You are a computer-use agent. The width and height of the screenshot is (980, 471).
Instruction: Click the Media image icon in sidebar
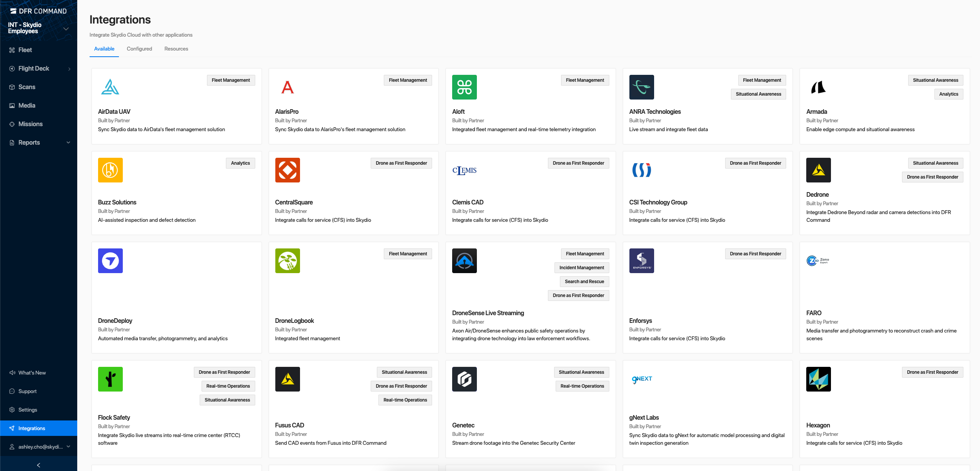12,106
